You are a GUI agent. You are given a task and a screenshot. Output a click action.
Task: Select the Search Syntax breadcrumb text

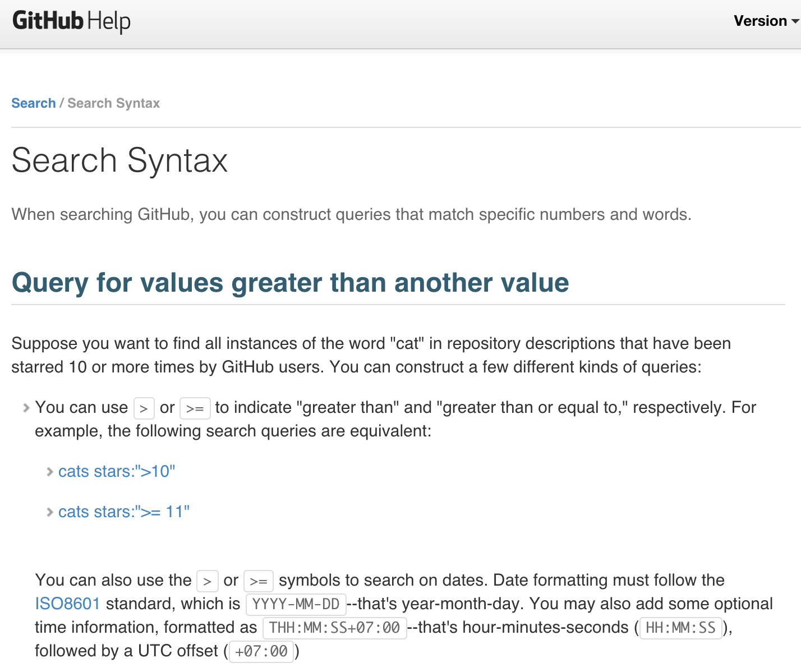coord(114,103)
